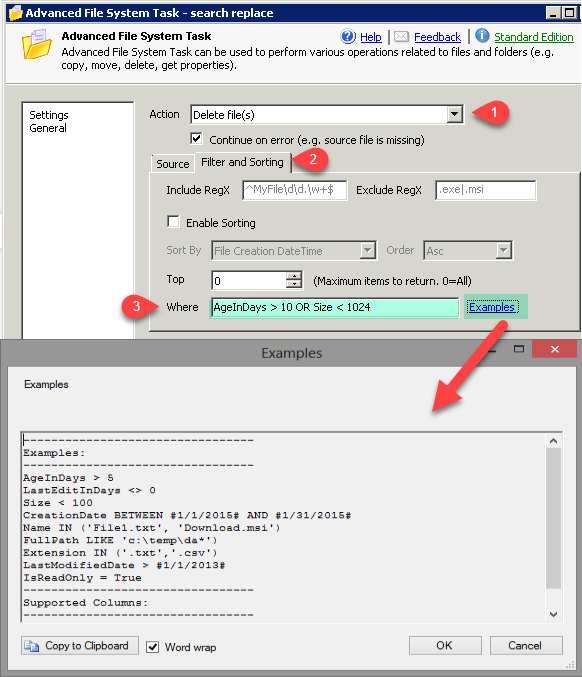582x677 pixels.
Task: Click the Examples link
Action: point(492,307)
